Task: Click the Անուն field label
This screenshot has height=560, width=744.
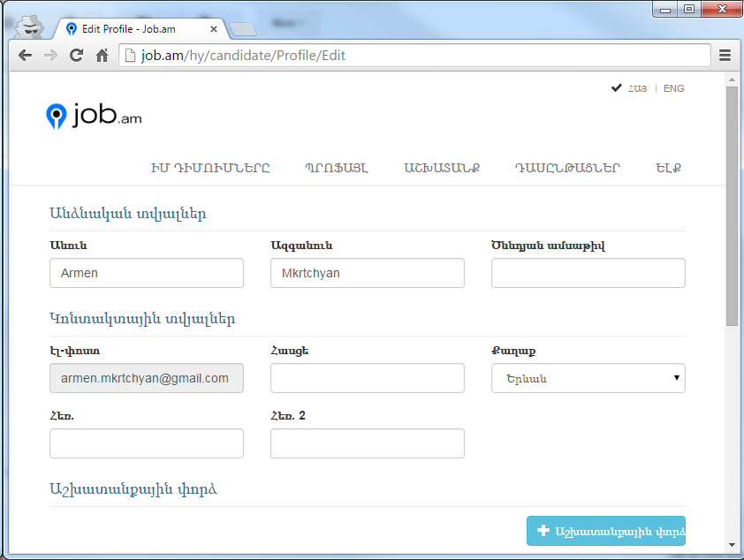Action: click(x=69, y=246)
